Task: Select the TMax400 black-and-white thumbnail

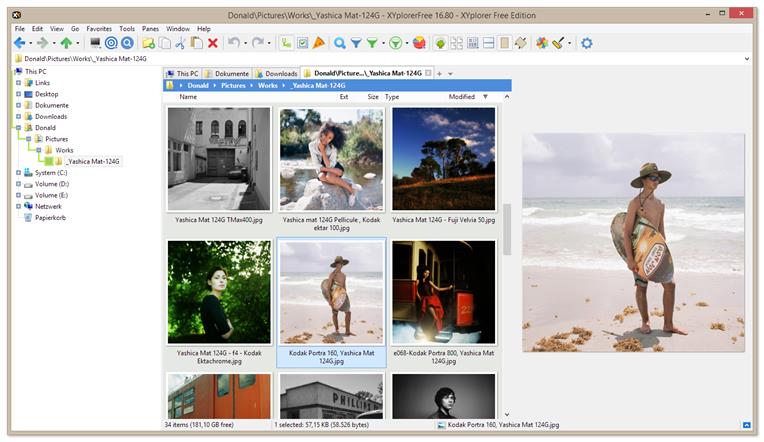Action: pos(219,159)
